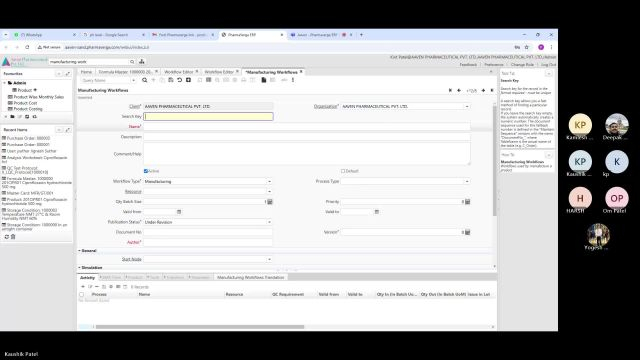Open Product Wise Monthly Sales favourite
The width and height of the screenshot is (640, 360).
(39, 97)
